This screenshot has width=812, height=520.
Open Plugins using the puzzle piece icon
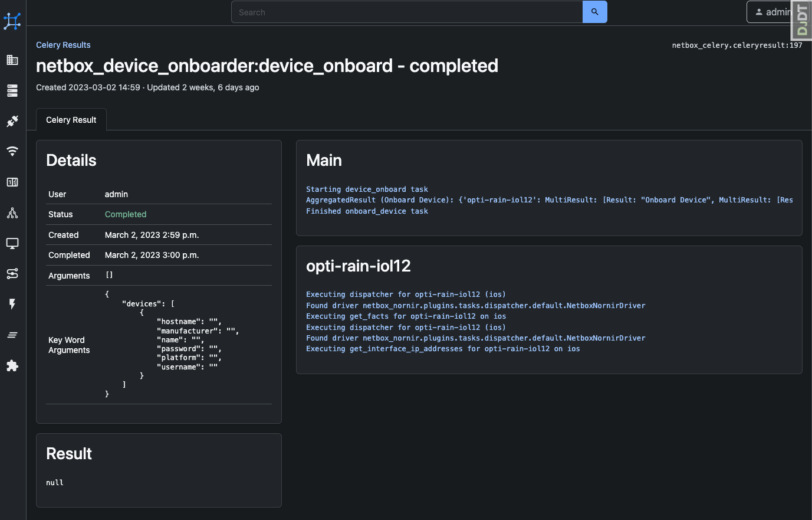tap(12, 365)
